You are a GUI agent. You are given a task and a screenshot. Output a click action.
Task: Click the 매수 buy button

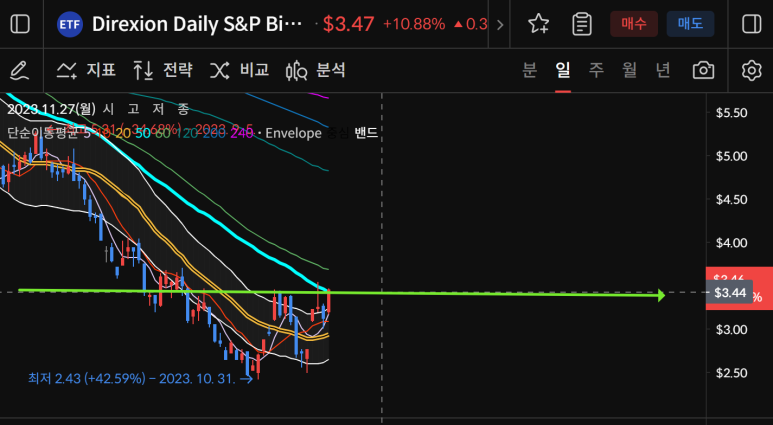[634, 24]
